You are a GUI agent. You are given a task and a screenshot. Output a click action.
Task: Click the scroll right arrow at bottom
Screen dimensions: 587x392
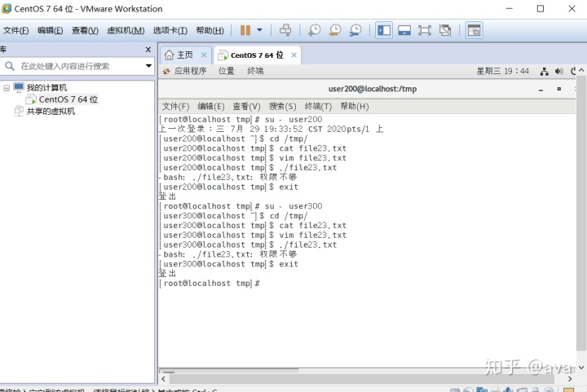(x=569, y=379)
